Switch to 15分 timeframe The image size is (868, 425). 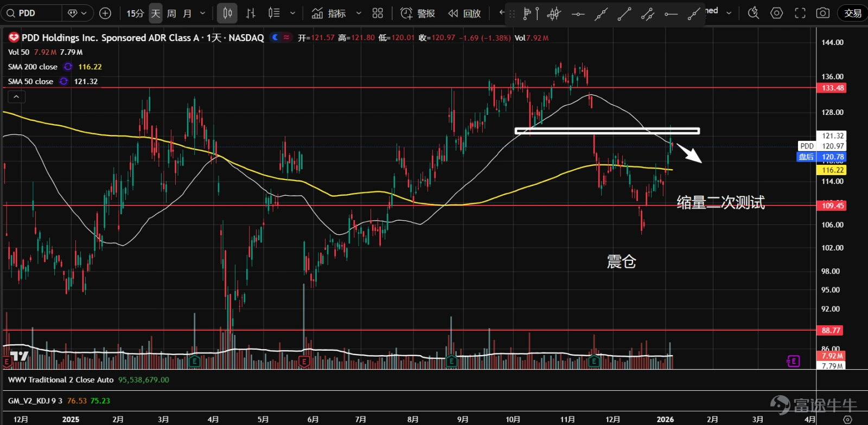(135, 13)
